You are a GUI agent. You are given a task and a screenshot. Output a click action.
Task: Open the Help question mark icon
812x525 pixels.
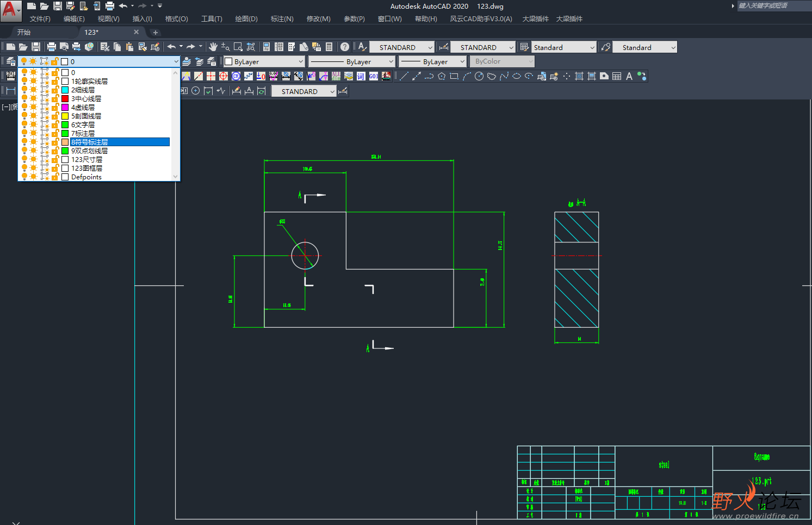(345, 47)
